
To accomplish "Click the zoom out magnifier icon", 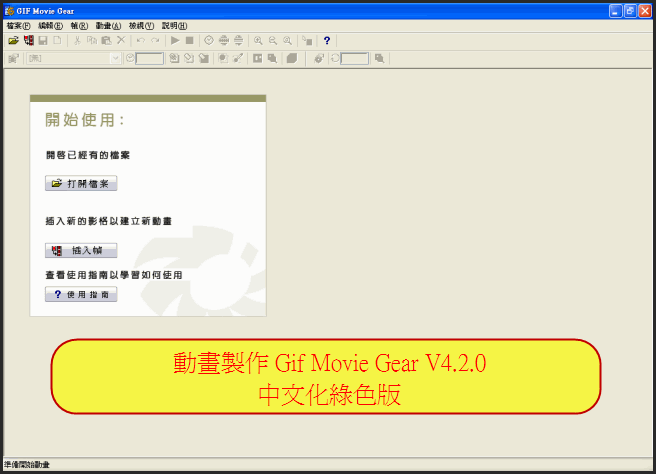I will tap(272, 40).
